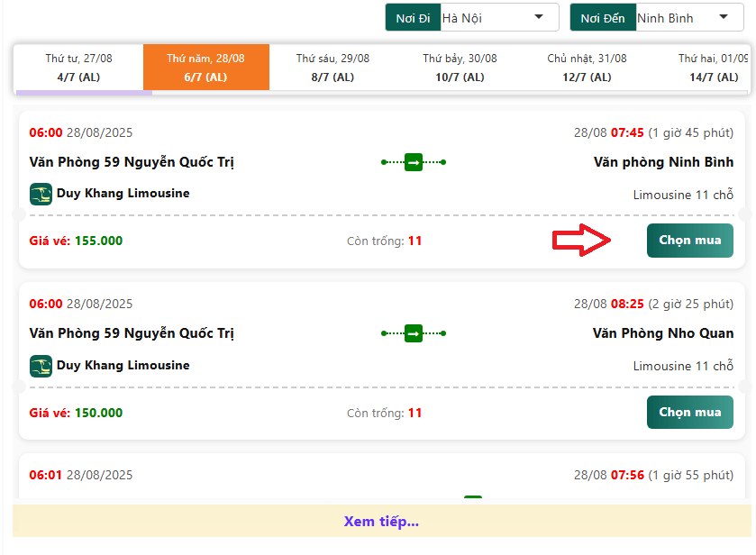Click the Duy Khang logo in the 07:45 arrival trip
Image resolution: width=756 pixels, height=555 pixels.
41,194
